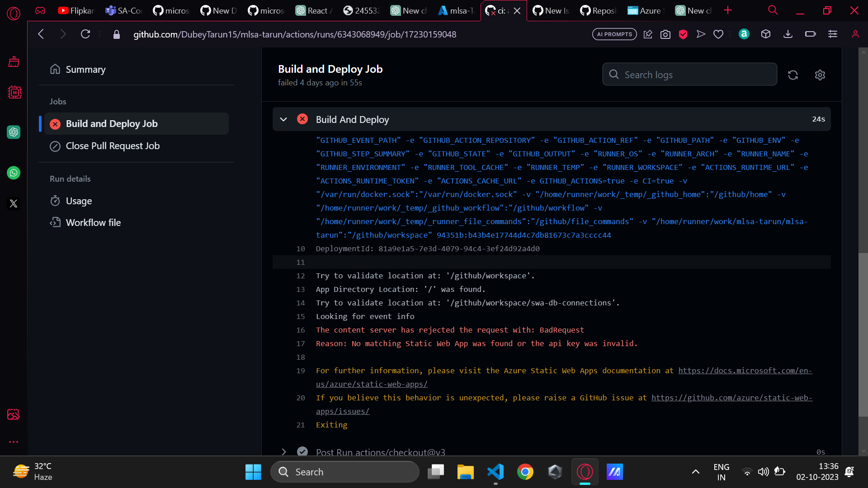Enable battery saver from toolbar icon
The image size is (868, 488).
810,34
